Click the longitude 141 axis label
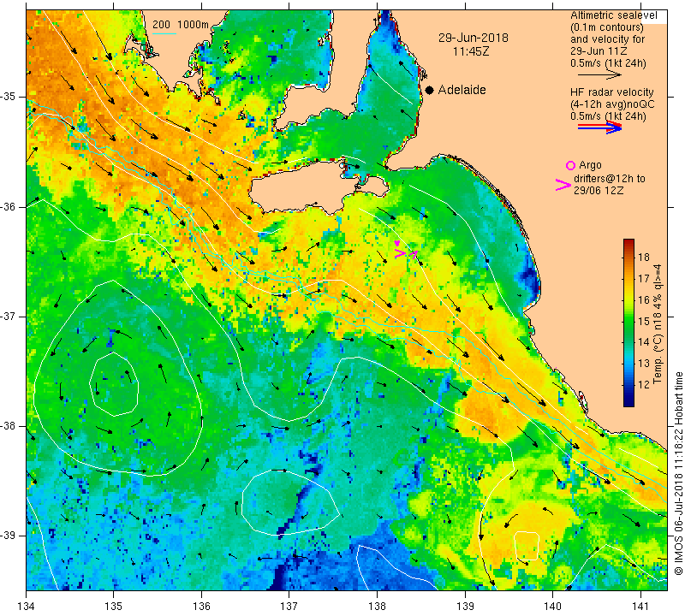The height and width of the screenshot is (616, 685). [x=640, y=606]
